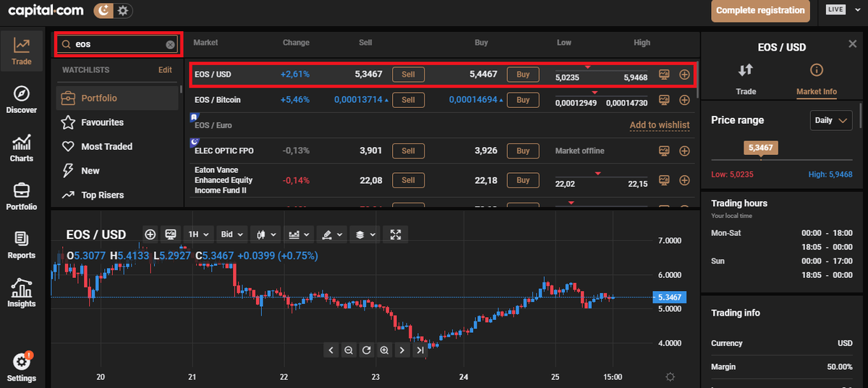Switch to dark mode with moon toggle
Image resolution: width=868 pixels, height=388 pixels.
tap(104, 11)
